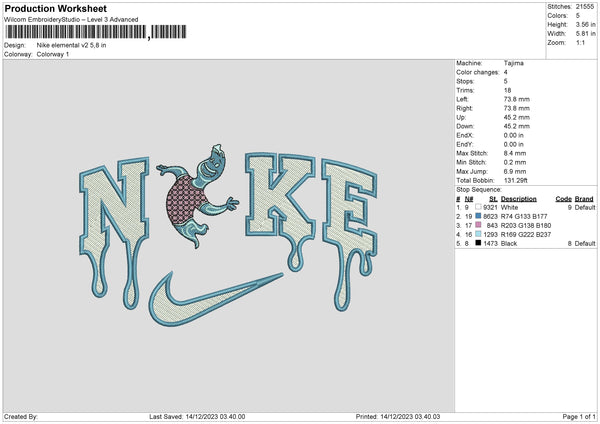The image size is (600, 424).
Task: Click the Black thread color swatch
Action: (x=478, y=243)
